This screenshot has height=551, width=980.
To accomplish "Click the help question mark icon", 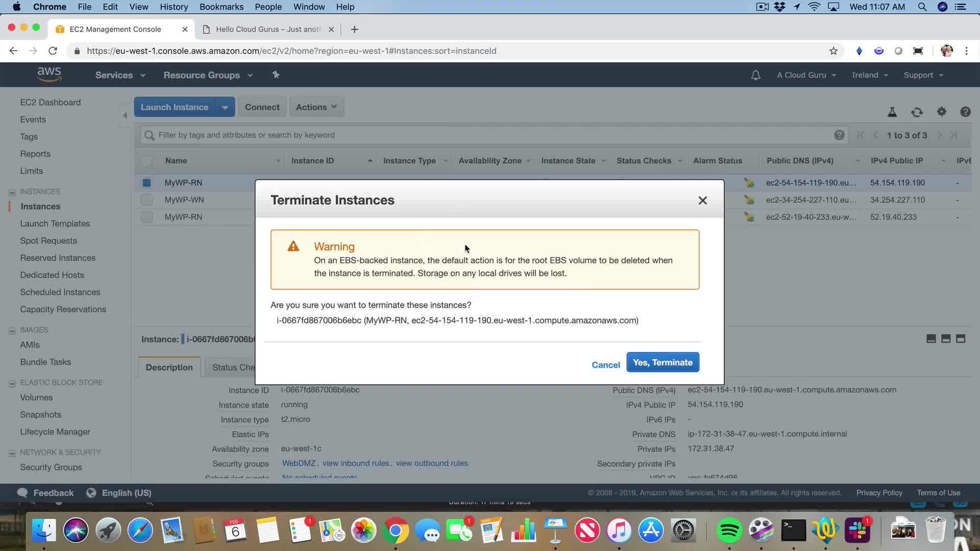I will [x=965, y=112].
